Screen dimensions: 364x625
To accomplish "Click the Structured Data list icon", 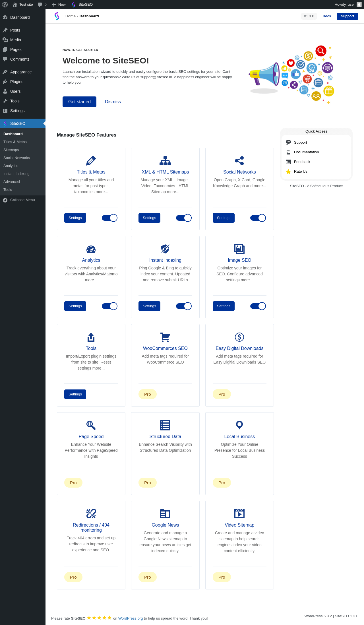I will tap(165, 425).
